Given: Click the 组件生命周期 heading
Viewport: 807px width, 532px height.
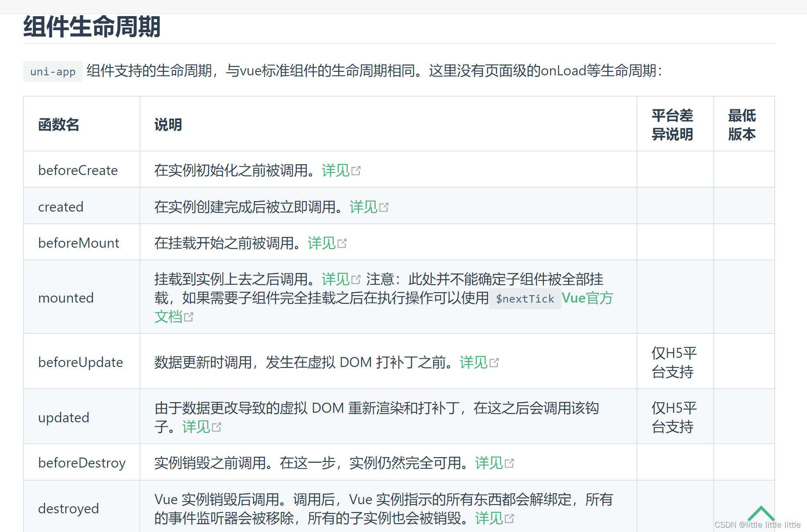Looking at the screenshot, I should 92,27.
